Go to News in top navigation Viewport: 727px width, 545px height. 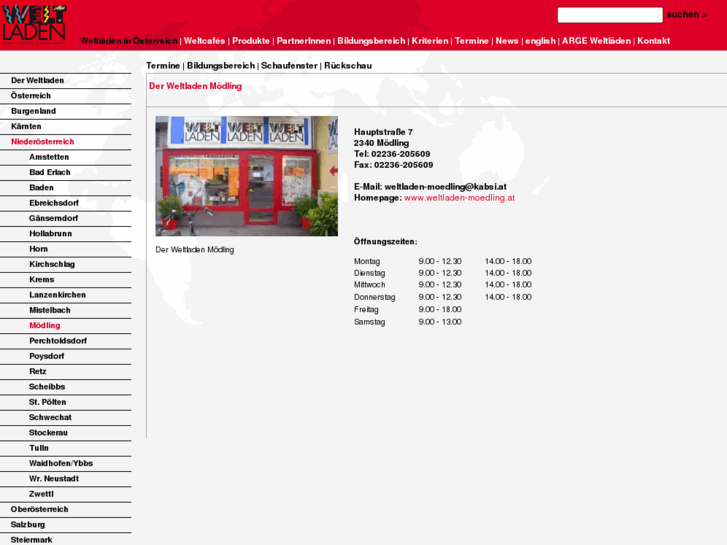pos(507,41)
